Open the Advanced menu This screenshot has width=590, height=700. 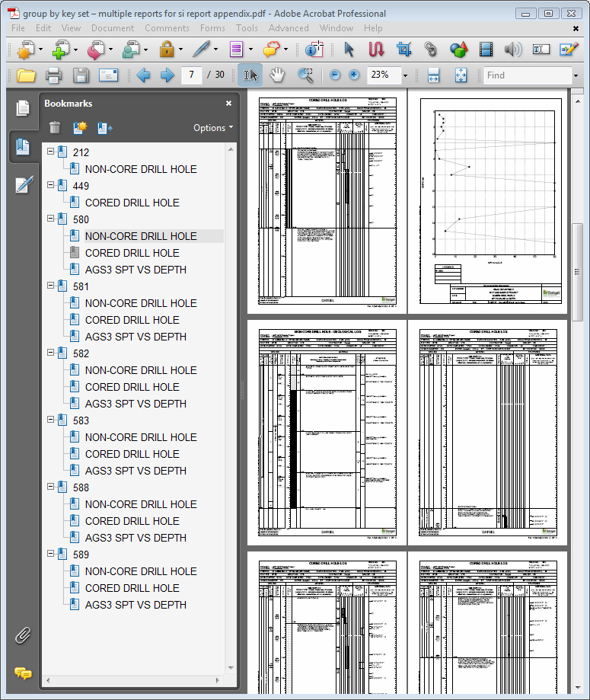[289, 28]
